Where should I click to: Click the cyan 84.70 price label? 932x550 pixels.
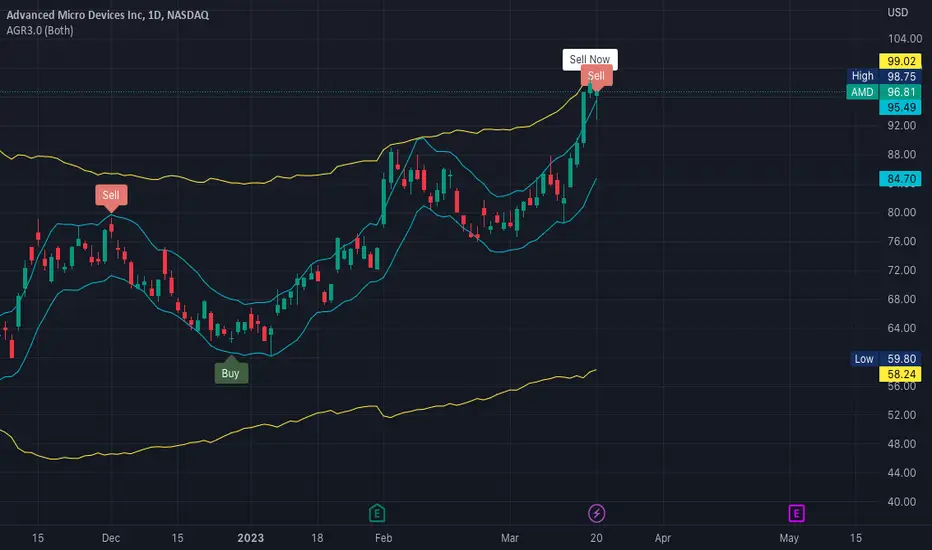click(x=900, y=178)
